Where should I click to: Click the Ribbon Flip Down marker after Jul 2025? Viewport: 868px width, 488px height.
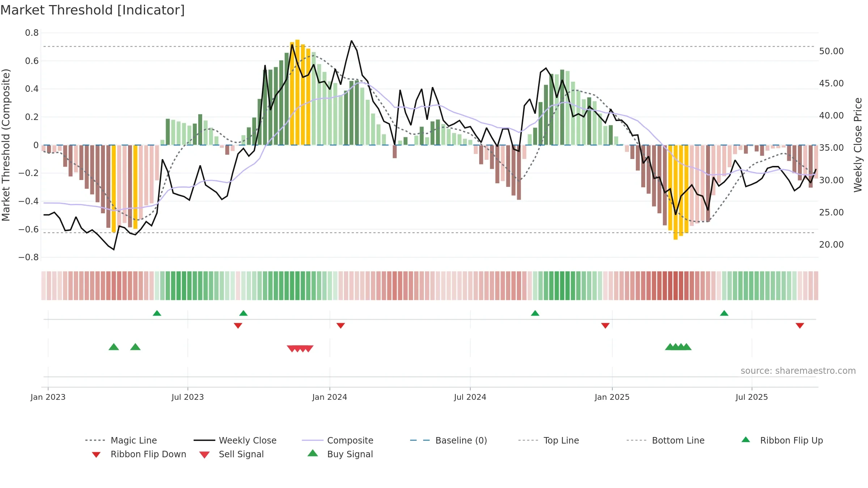800,326
